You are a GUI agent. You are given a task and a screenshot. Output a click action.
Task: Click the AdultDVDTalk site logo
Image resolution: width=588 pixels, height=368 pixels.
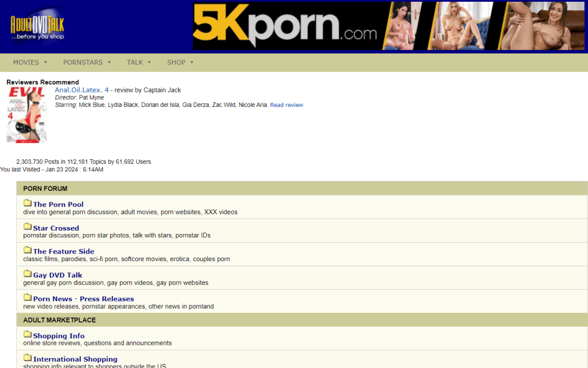[x=37, y=27]
